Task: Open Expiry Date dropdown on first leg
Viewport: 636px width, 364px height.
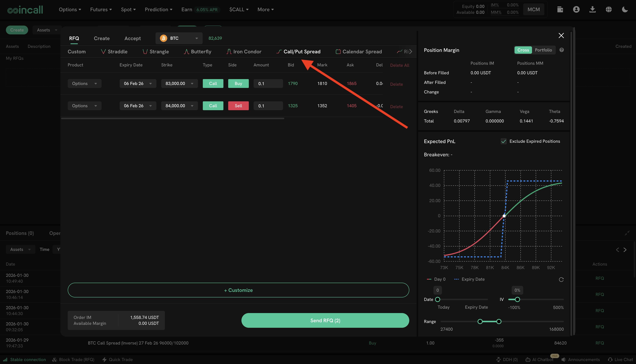Action: [x=138, y=84]
